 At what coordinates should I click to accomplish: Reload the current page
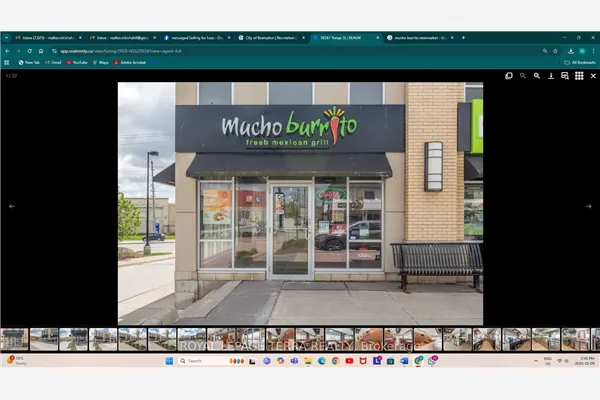[x=29, y=51]
